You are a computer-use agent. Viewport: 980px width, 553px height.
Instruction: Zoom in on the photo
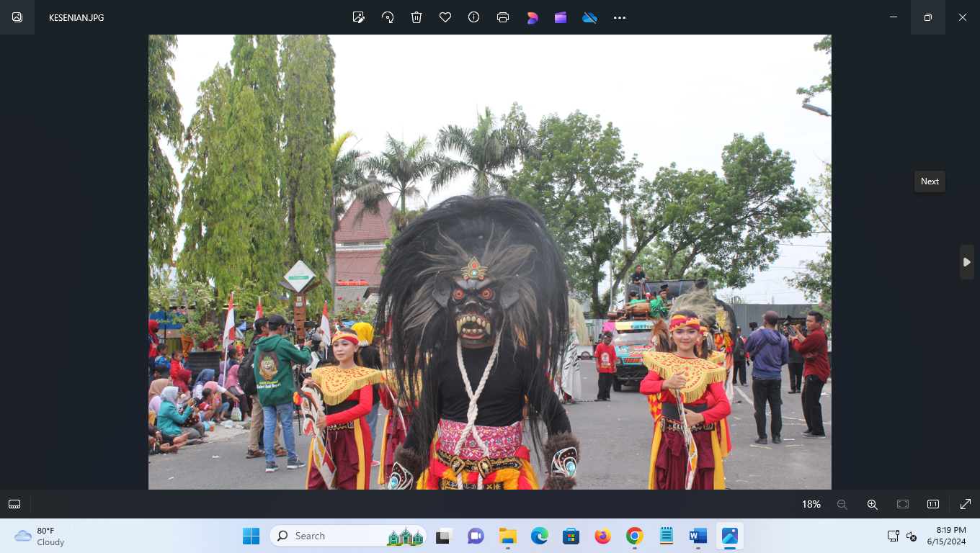pos(872,504)
